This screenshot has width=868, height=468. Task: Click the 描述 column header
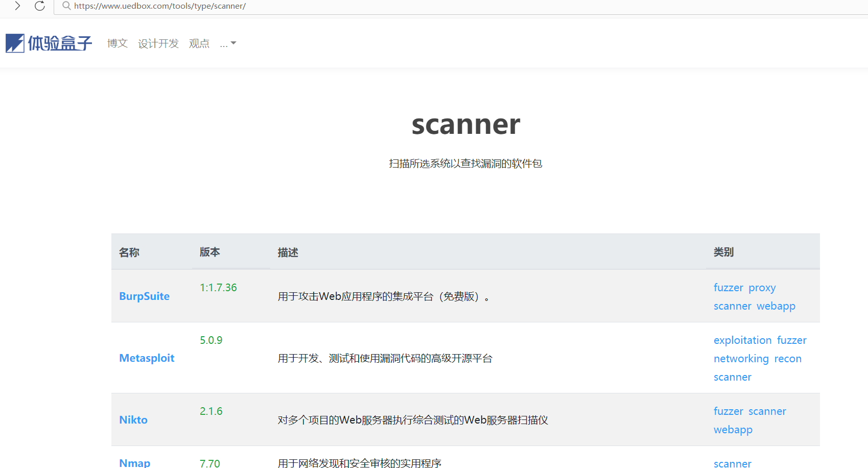click(288, 252)
